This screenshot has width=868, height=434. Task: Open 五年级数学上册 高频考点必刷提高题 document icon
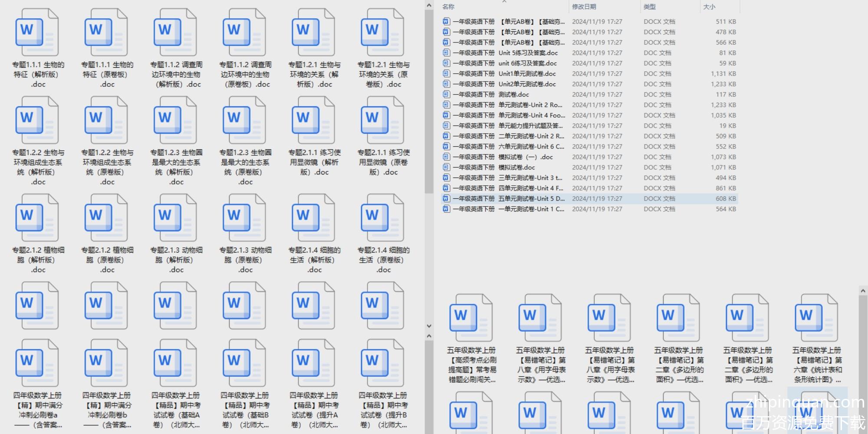[x=471, y=319]
